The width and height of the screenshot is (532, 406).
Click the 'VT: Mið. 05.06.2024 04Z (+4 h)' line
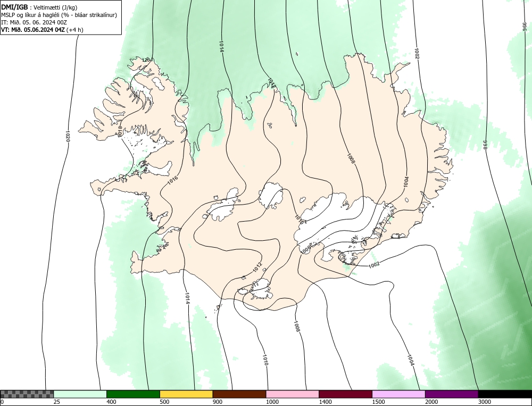42,30
